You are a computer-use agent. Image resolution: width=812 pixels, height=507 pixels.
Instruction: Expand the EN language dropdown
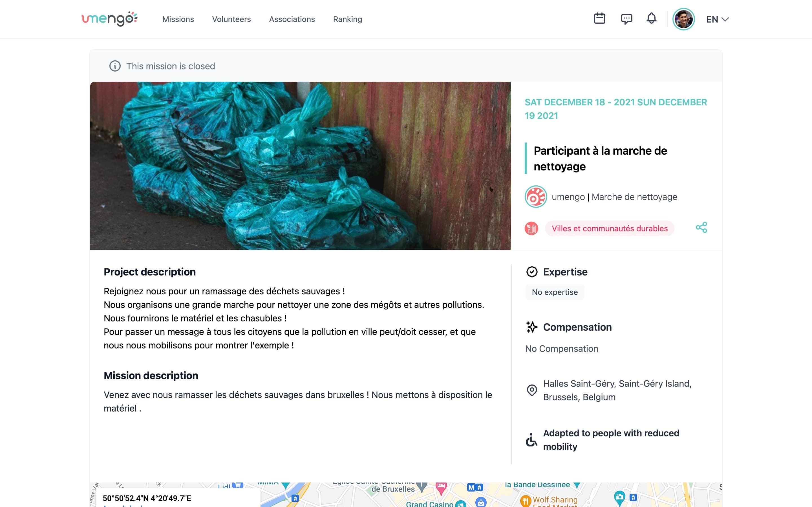point(717,19)
